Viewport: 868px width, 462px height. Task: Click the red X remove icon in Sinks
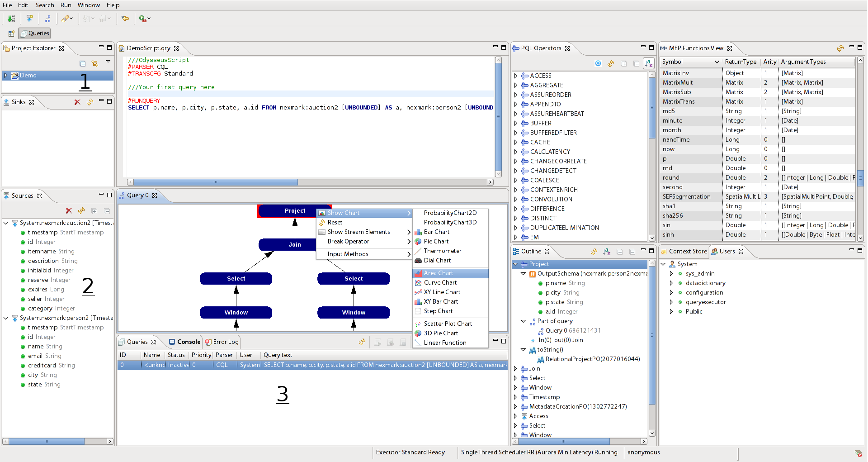click(x=77, y=102)
